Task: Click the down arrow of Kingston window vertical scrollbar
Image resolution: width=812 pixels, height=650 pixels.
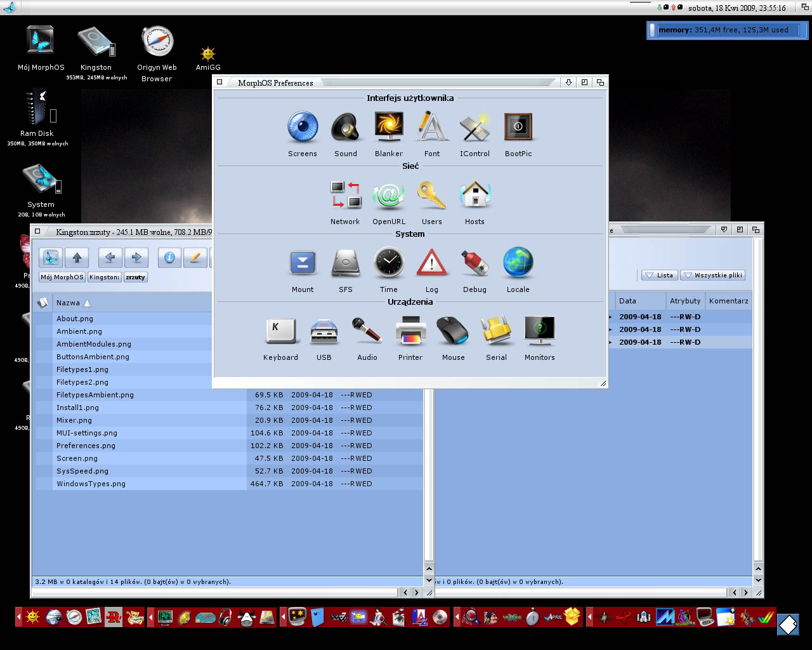Action: [x=429, y=580]
